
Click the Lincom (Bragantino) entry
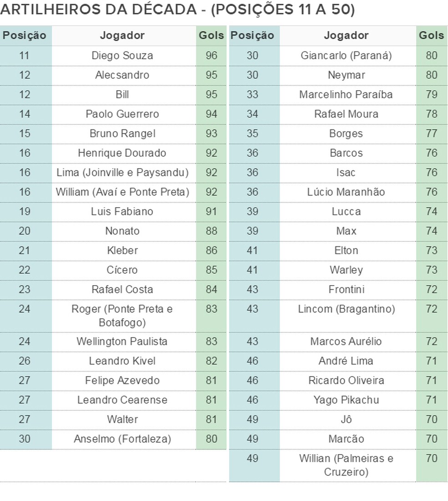[346, 309]
